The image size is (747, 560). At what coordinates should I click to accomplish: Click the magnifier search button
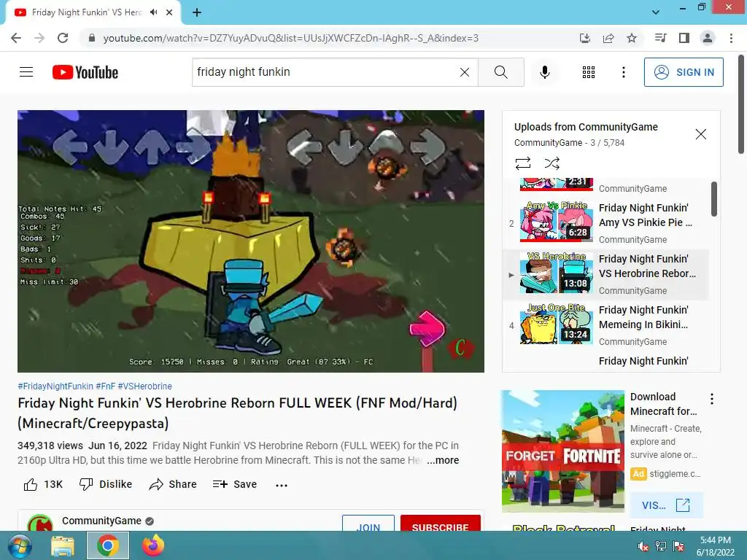click(500, 72)
